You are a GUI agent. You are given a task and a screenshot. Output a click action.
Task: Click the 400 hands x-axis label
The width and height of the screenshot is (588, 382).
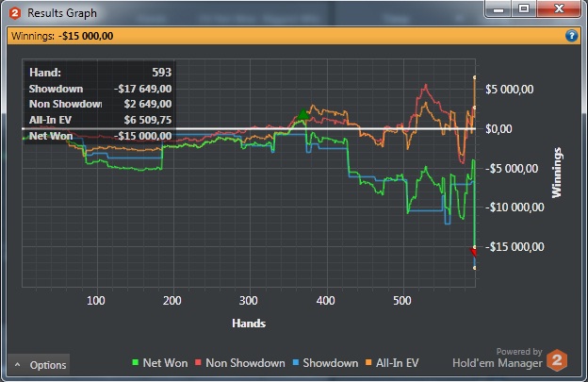(x=325, y=301)
